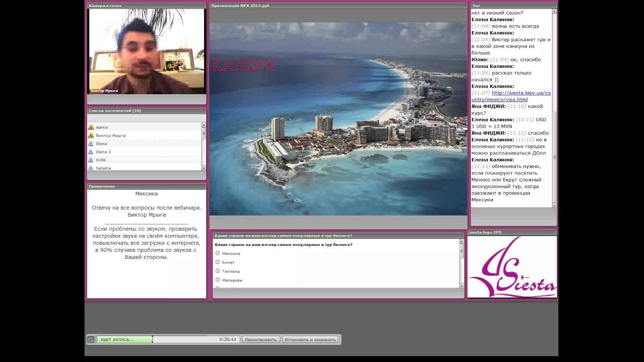Click the Примечание panel title

[x=102, y=187]
